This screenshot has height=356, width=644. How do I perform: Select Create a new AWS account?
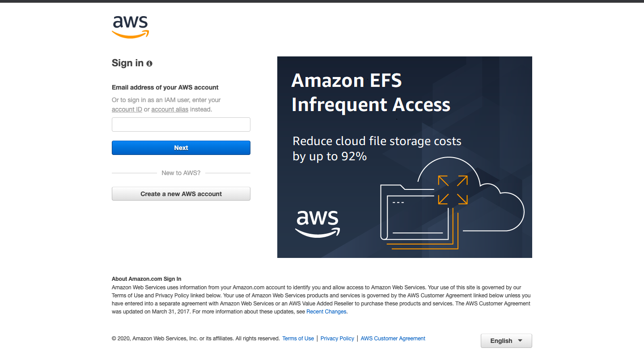click(181, 193)
